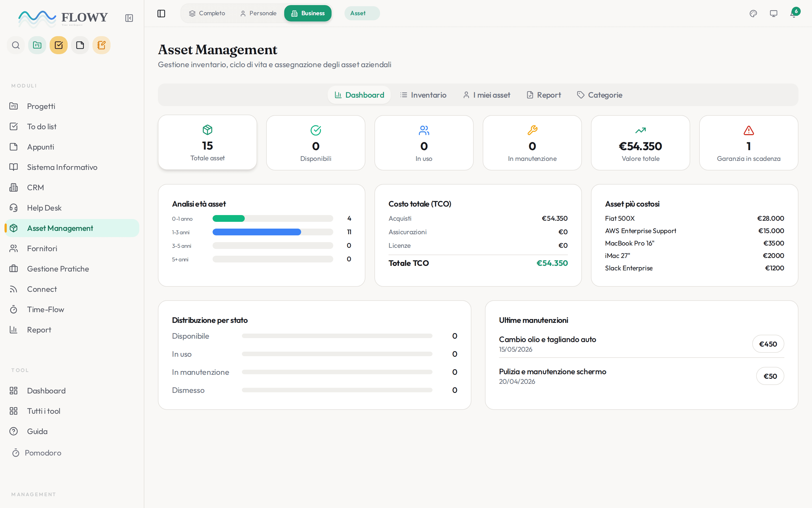
Task: Select Business workspace mode
Action: coord(308,14)
